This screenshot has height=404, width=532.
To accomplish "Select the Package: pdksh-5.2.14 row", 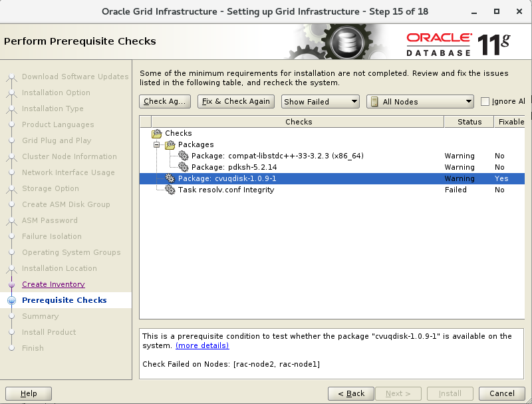I will click(332, 167).
